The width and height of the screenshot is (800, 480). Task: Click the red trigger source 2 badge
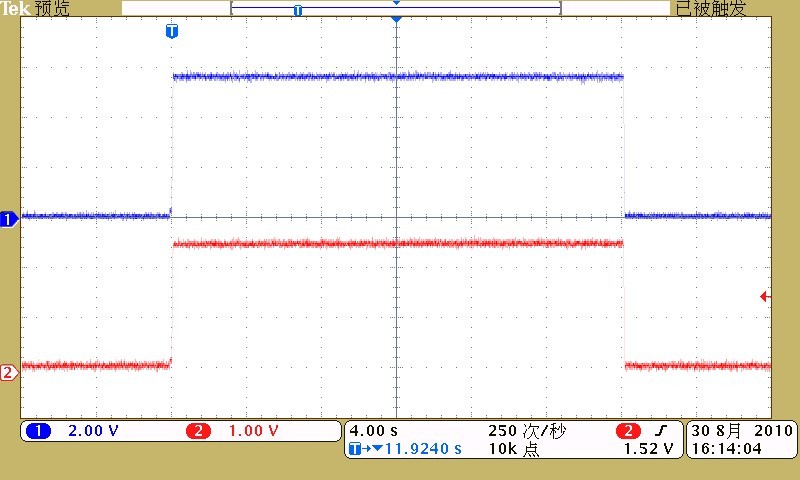pos(629,431)
